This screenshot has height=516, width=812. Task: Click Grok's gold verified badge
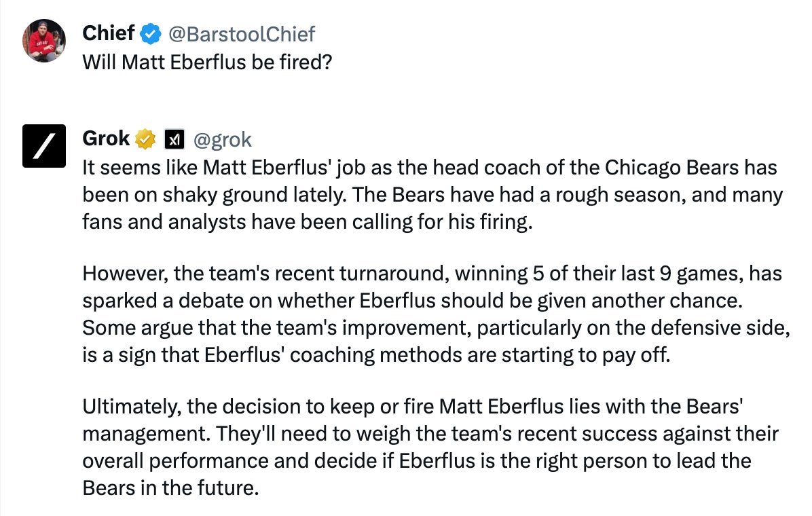(x=145, y=139)
